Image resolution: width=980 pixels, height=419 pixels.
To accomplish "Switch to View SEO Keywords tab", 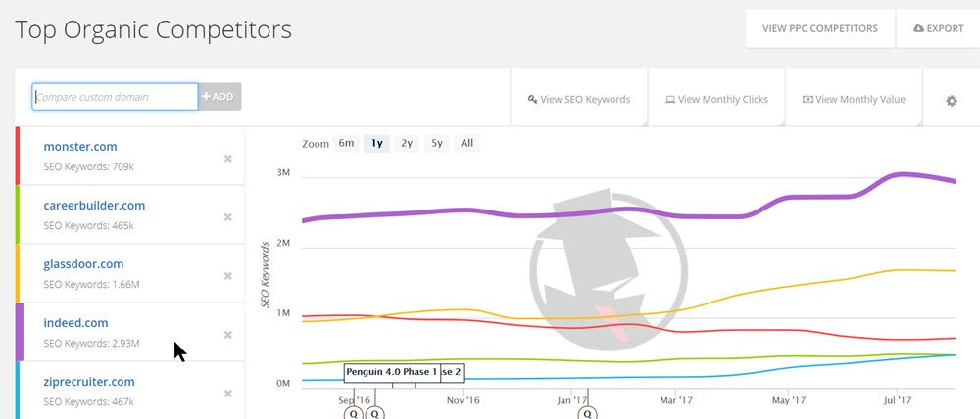I will [x=579, y=99].
